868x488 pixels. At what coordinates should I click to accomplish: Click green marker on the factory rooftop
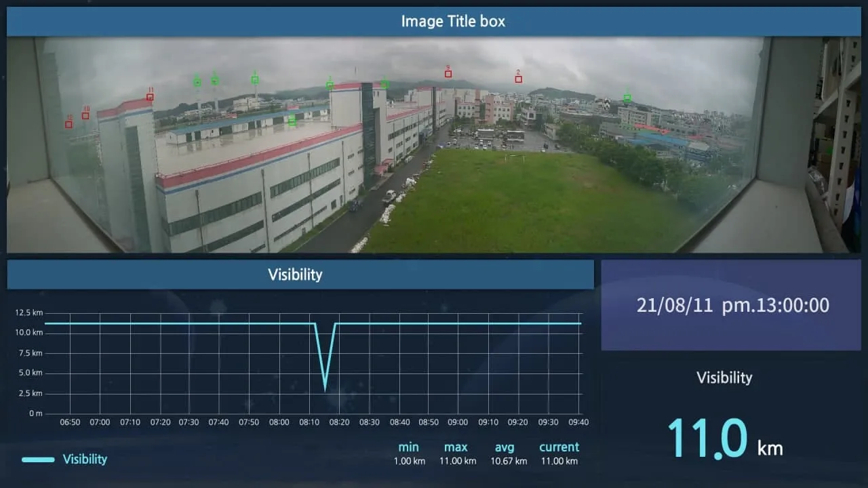pos(292,121)
